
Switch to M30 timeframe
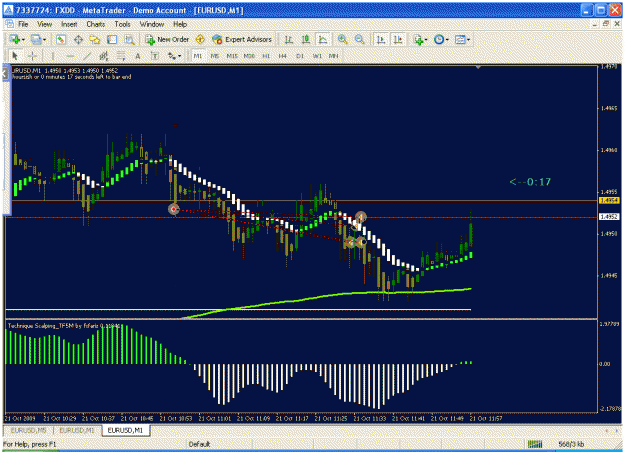coord(249,56)
